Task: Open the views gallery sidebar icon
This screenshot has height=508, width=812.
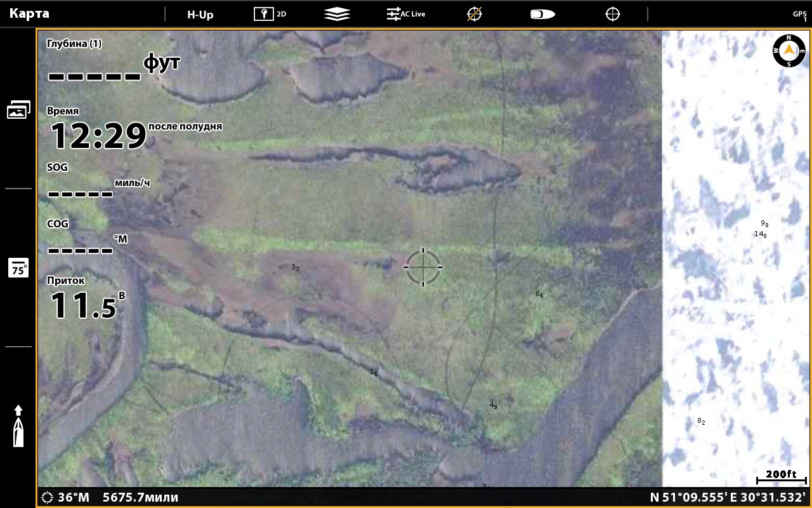Action: [x=18, y=110]
